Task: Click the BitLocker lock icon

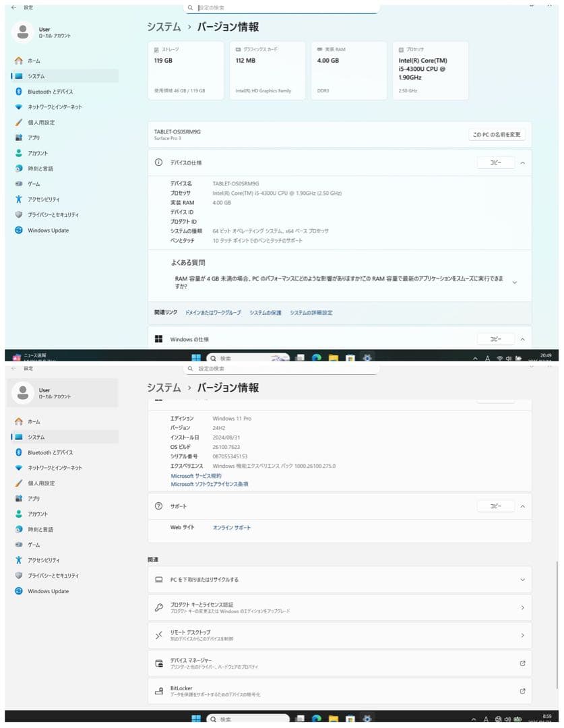Action: click(x=159, y=691)
